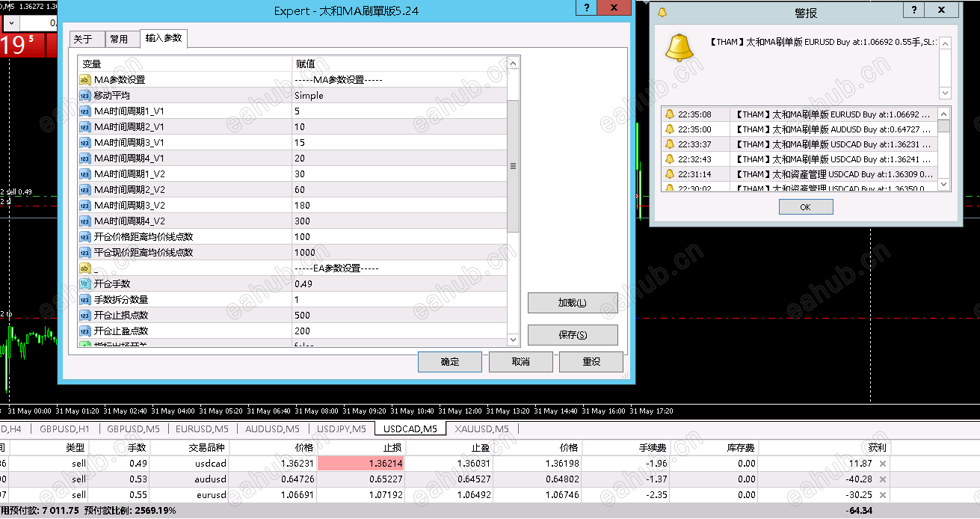
Task: Click the alert list scrollbar up arrow
Action: 945,113
